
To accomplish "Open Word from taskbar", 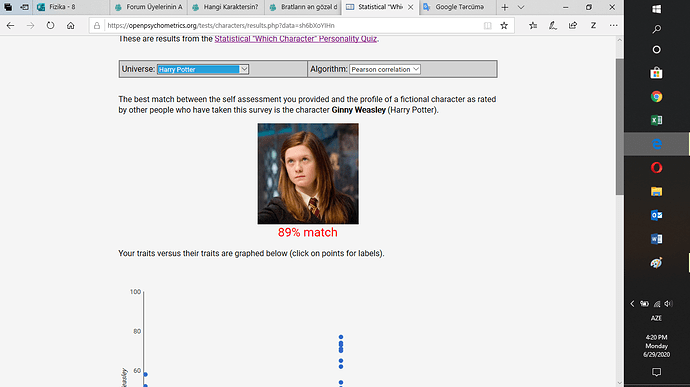I will coord(657,239).
